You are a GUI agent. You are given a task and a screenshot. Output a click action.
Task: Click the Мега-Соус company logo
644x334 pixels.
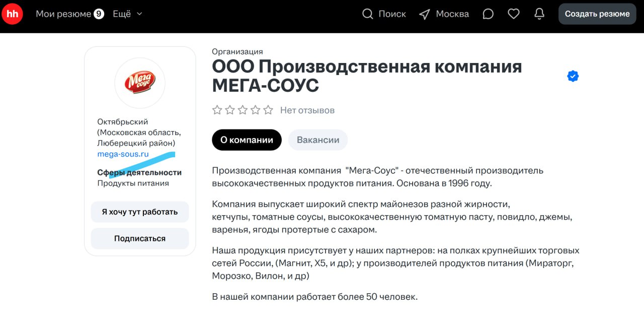tap(140, 83)
